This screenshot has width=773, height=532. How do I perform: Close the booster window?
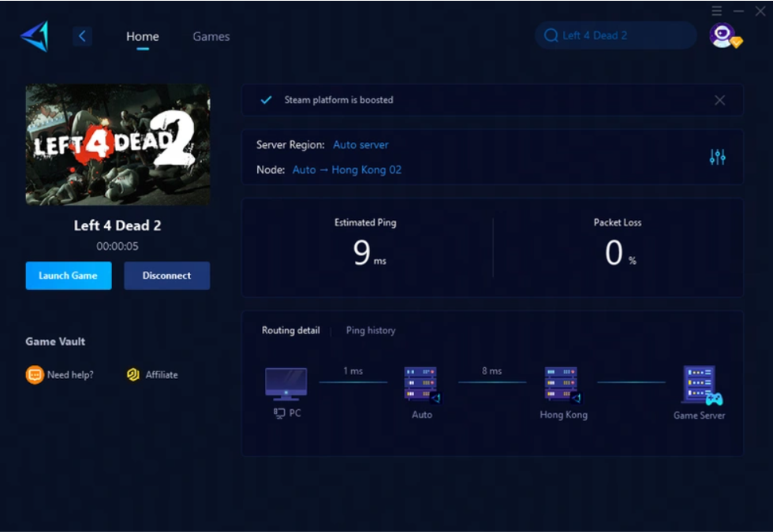tap(760, 11)
